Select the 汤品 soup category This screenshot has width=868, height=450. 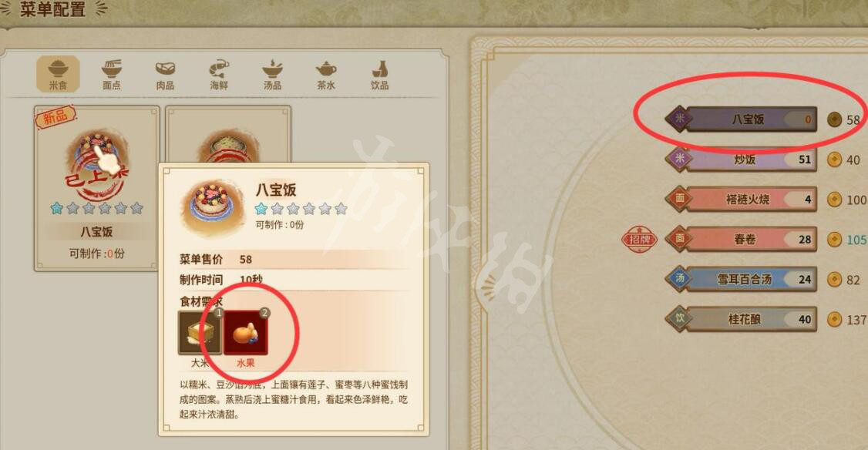click(272, 74)
